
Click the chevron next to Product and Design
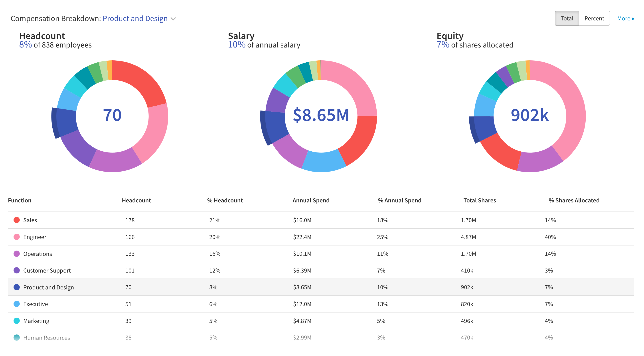pyautogui.click(x=173, y=19)
